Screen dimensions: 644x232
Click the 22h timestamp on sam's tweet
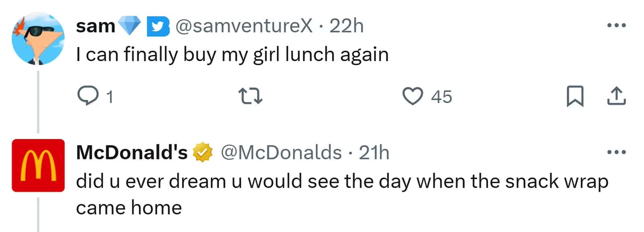346,26
